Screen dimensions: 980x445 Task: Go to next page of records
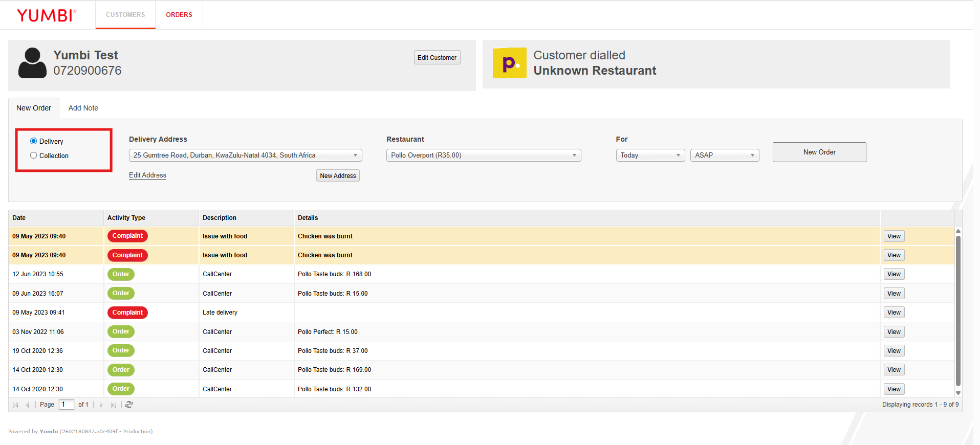pyautogui.click(x=101, y=405)
